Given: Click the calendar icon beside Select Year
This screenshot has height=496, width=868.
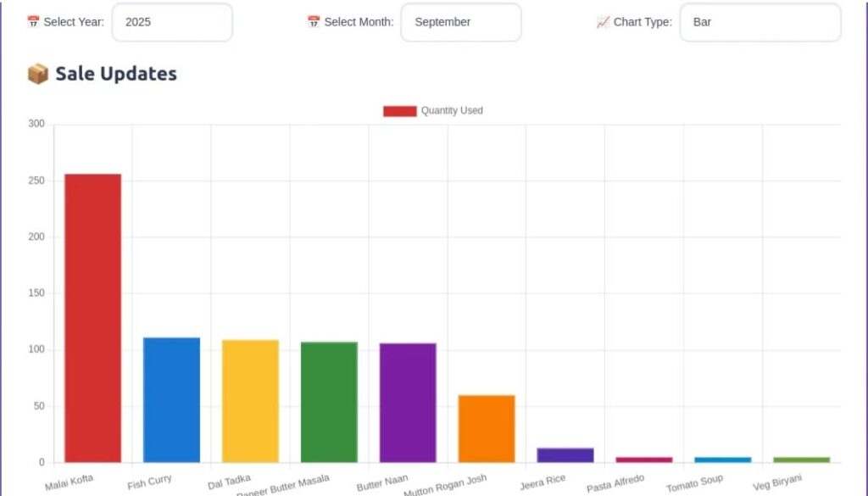Looking at the screenshot, I should 33,22.
